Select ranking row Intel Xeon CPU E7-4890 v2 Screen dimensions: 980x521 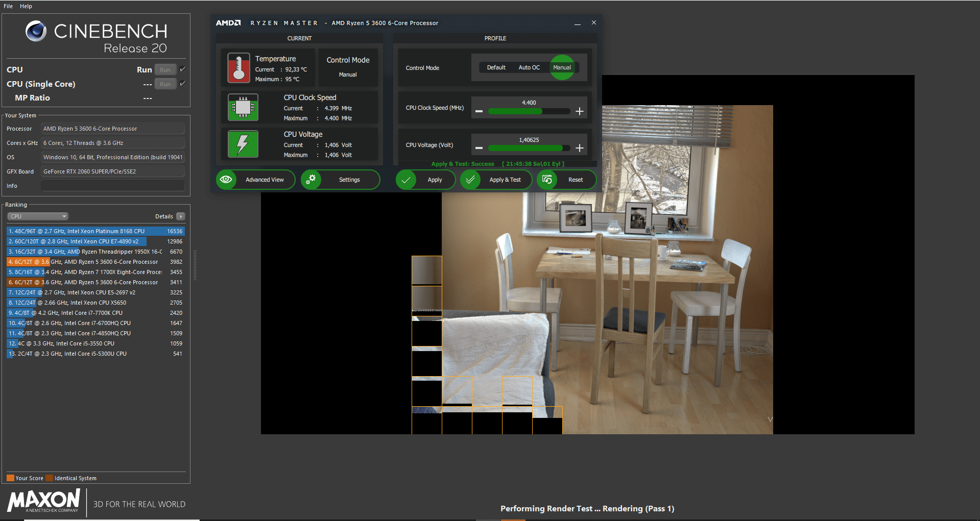[95, 241]
